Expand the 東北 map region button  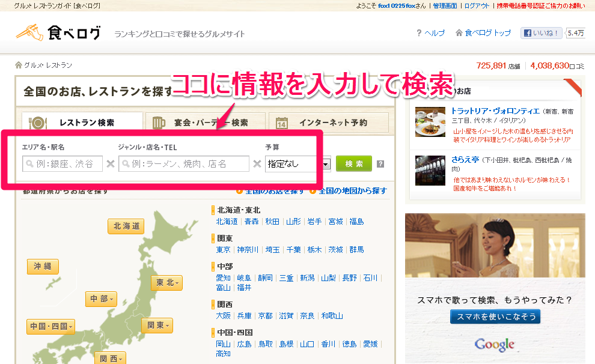click(166, 283)
